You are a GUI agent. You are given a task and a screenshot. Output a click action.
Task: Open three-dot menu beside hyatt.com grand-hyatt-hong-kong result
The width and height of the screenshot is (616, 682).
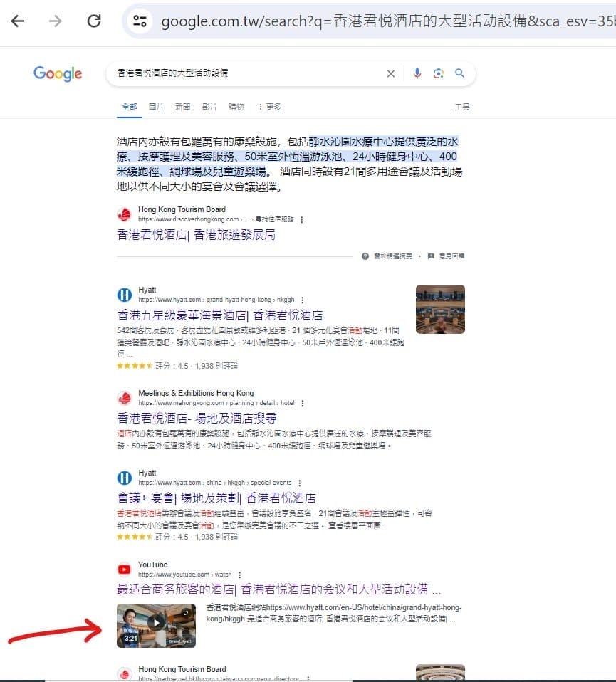[302, 300]
